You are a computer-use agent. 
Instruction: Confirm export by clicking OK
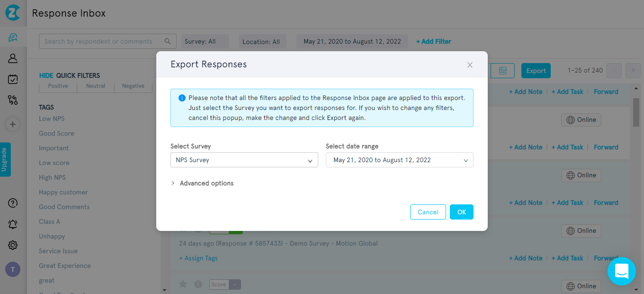point(461,212)
